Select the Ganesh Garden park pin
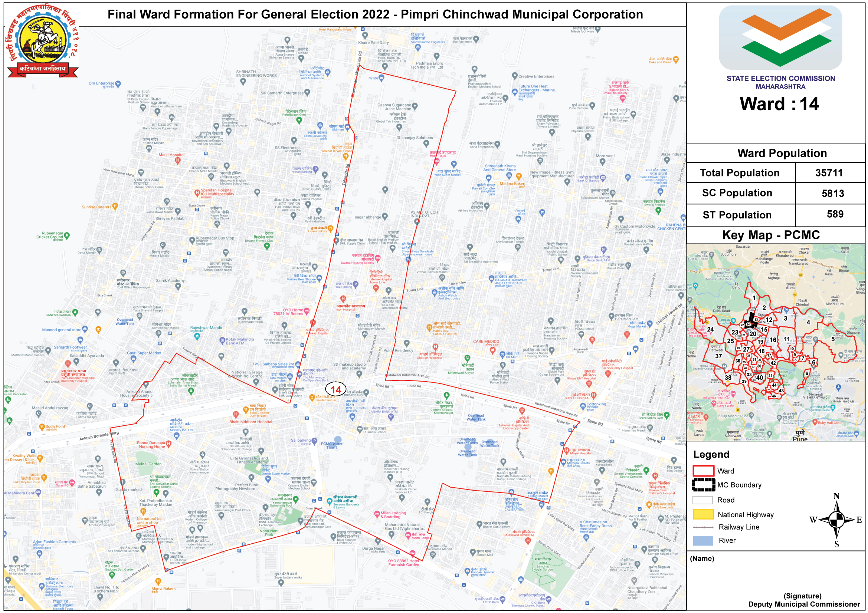This screenshot has height=613, width=868. click(x=75, y=312)
